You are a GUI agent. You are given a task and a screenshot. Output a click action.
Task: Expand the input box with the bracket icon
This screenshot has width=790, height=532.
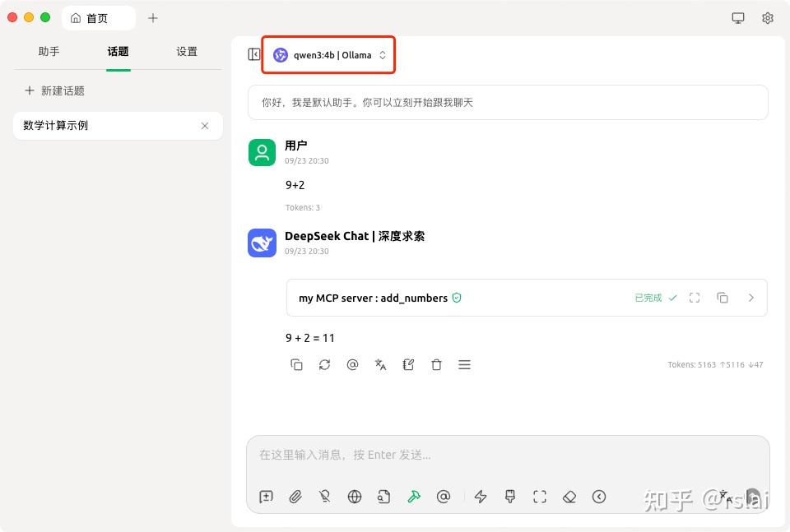point(540,497)
